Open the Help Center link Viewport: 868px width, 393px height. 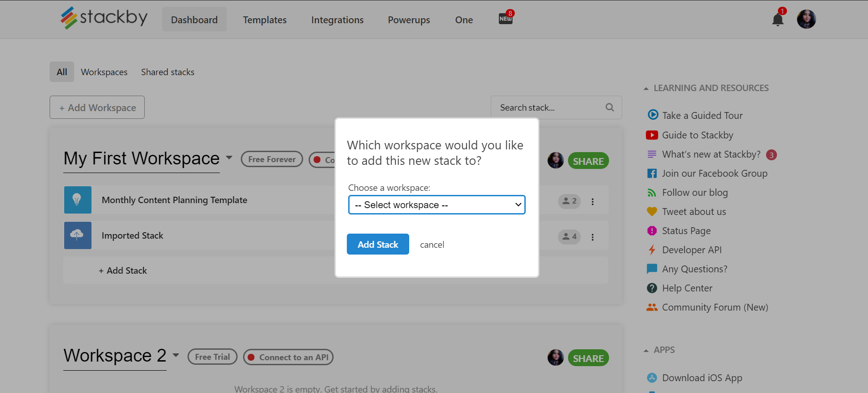(x=687, y=288)
